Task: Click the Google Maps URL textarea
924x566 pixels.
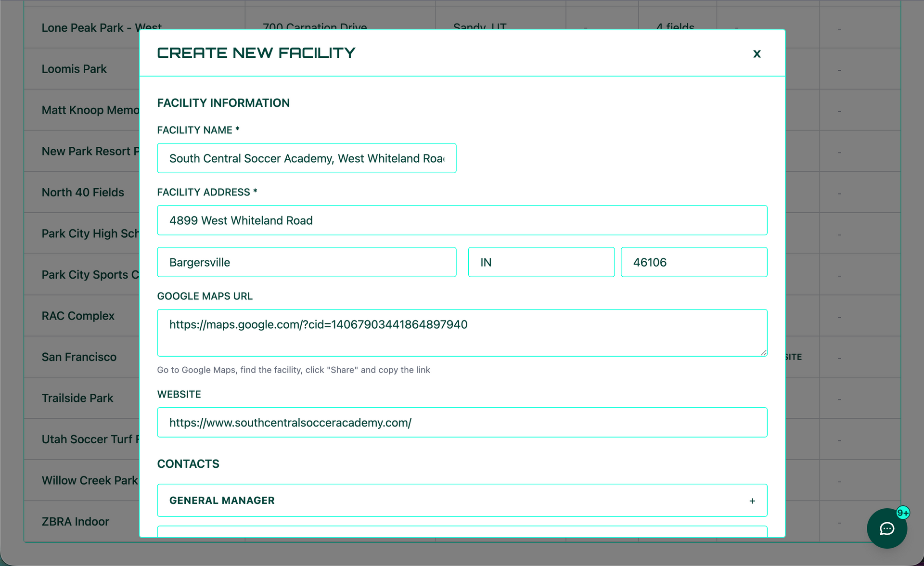Action: tap(462, 333)
